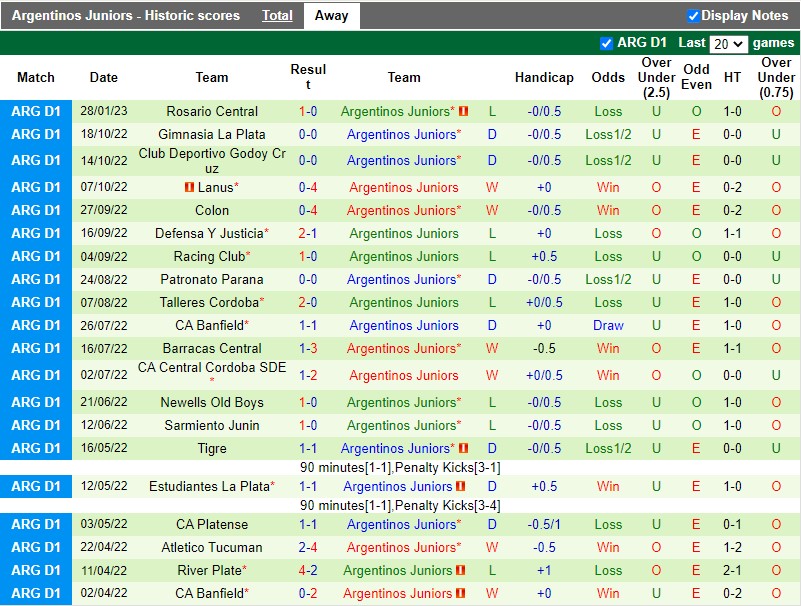Toggle the ARG D1 filter checkbox
Viewport: 801px width, 606px height.
click(x=605, y=42)
